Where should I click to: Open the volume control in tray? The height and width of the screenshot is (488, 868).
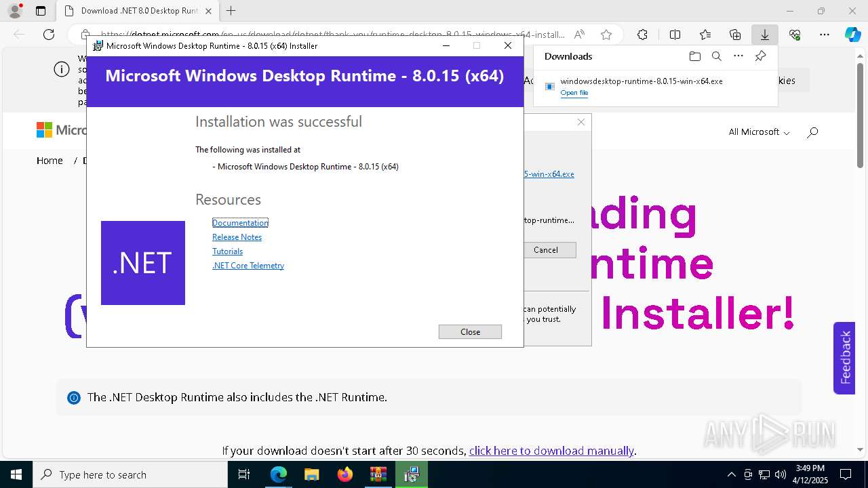781,474
